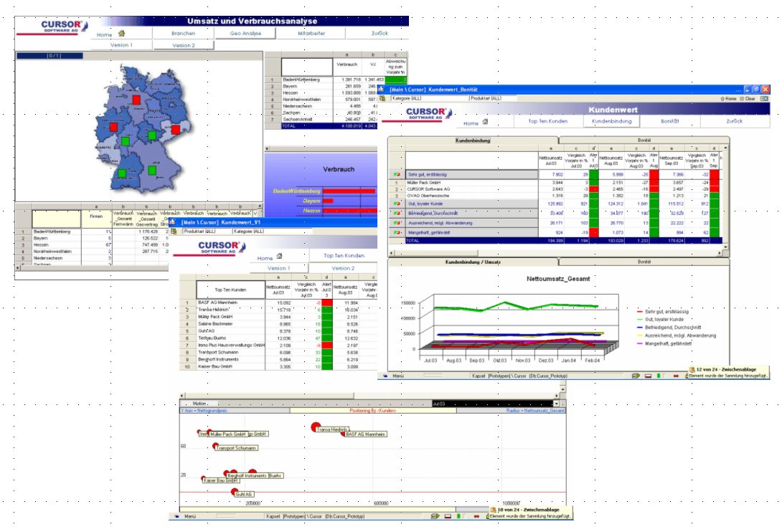Expand the 'Gut, loyaler Kunde' group row icon
The width and height of the screenshot is (782, 532).
(x=397, y=204)
